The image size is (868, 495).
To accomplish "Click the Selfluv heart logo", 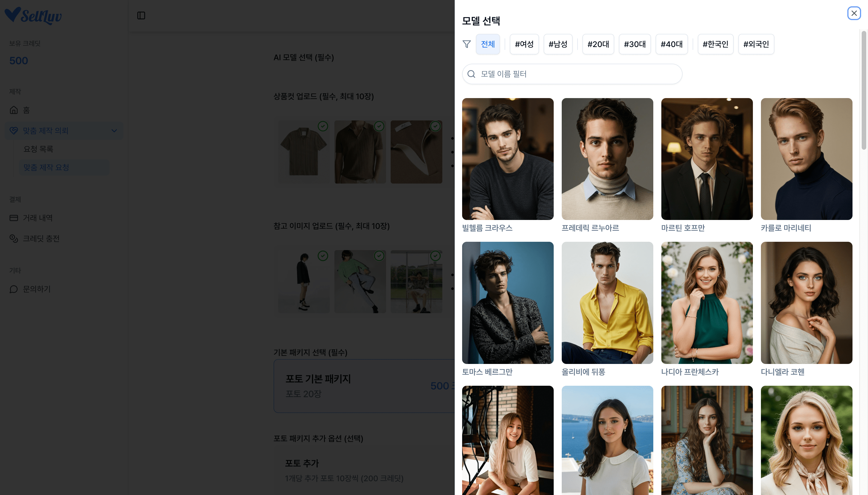I will click(13, 15).
